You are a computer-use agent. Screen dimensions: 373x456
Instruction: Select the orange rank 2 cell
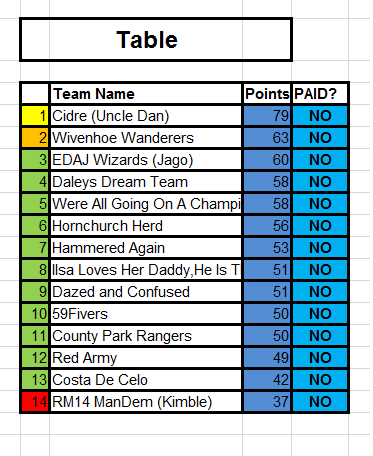coord(35,138)
